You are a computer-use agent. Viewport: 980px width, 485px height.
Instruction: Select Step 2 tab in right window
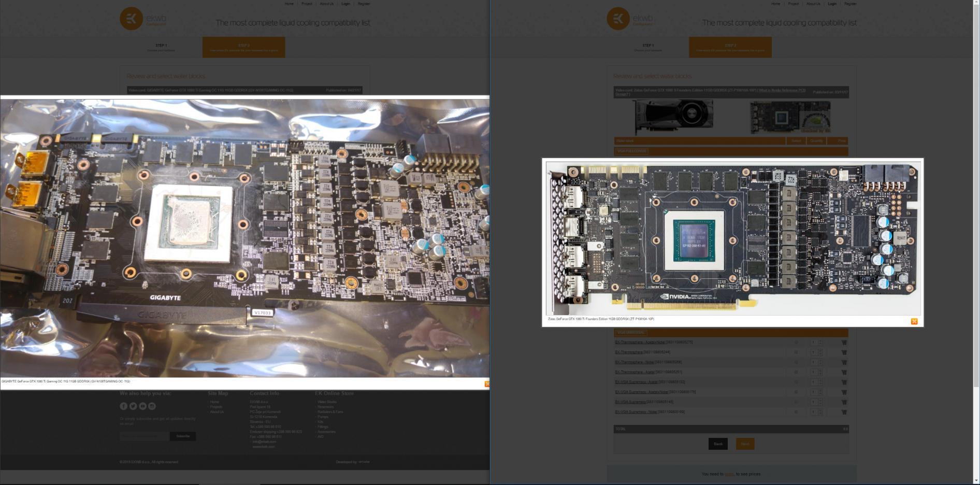730,47
